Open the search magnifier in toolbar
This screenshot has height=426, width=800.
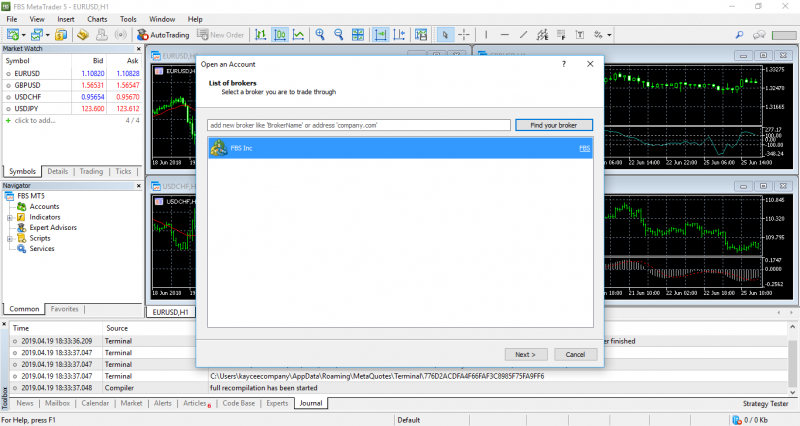[739, 35]
